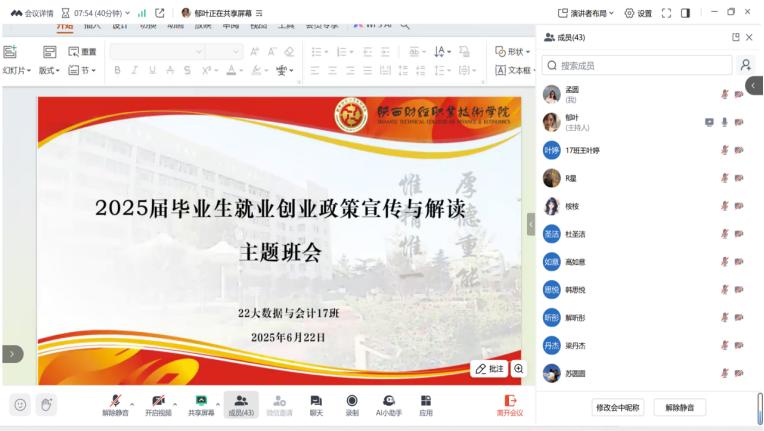Click the Bold B icon in shared ribbon
This screenshot has height=431, width=764.
tap(117, 70)
